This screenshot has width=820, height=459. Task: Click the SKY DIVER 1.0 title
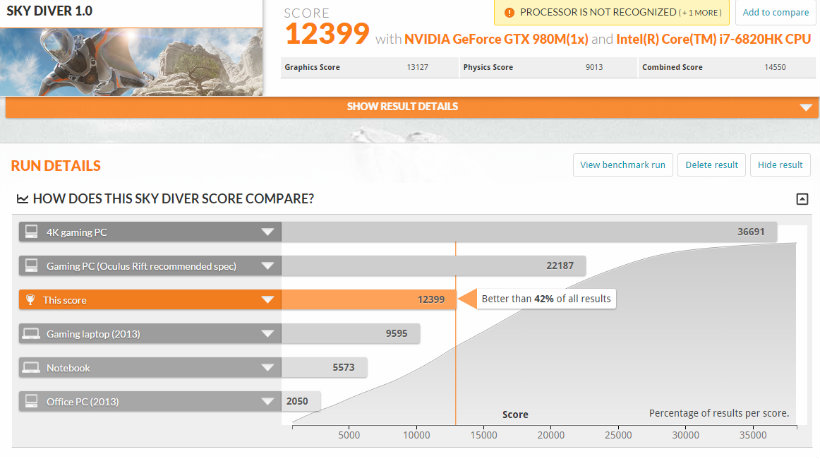(x=50, y=11)
